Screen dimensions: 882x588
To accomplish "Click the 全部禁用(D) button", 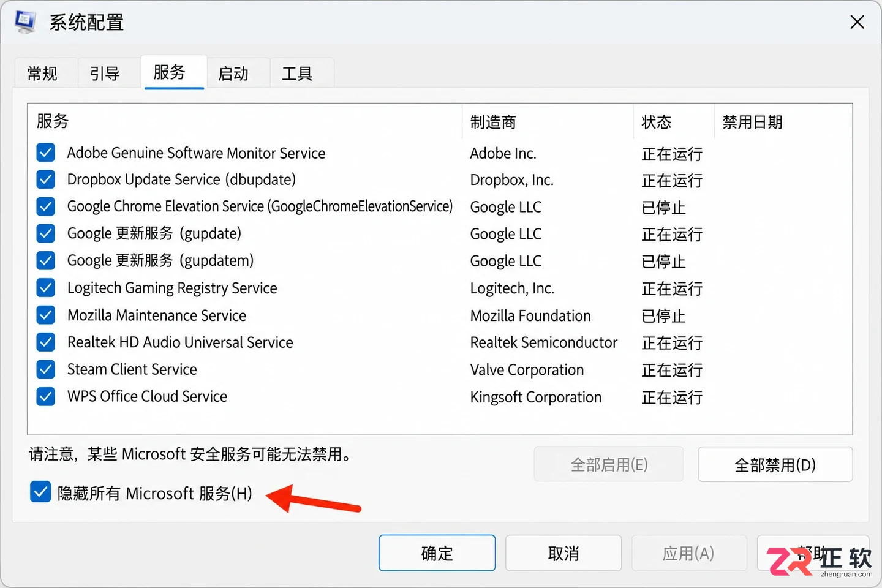I will pos(775,464).
